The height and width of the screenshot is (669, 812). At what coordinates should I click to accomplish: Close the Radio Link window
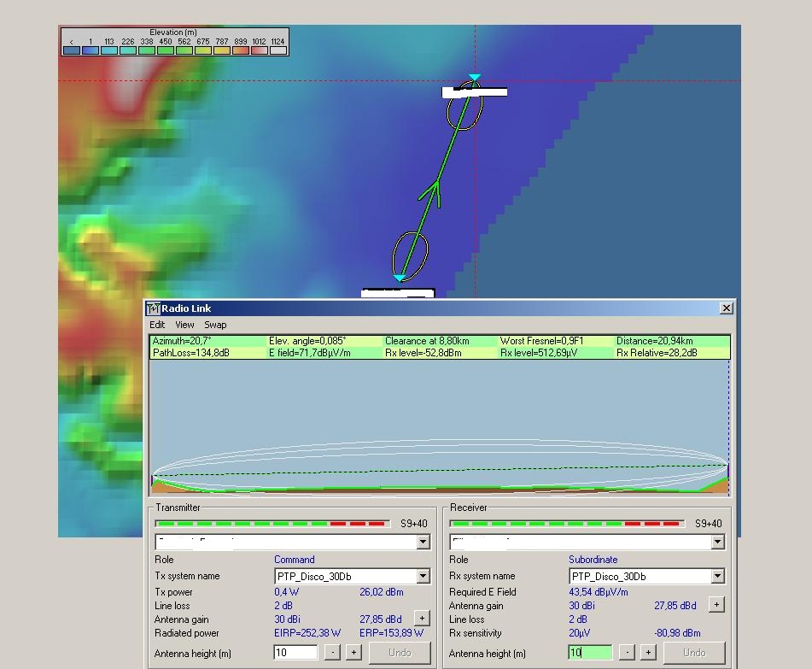click(x=727, y=308)
